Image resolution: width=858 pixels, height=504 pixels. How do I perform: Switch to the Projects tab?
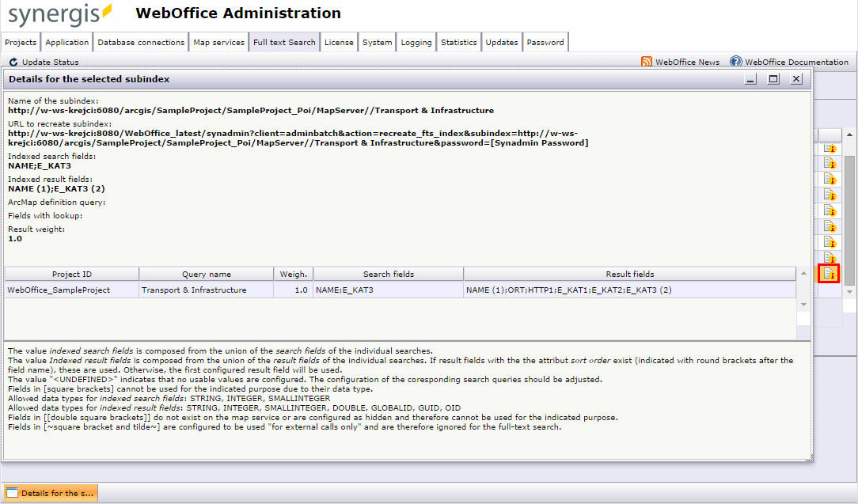(21, 42)
